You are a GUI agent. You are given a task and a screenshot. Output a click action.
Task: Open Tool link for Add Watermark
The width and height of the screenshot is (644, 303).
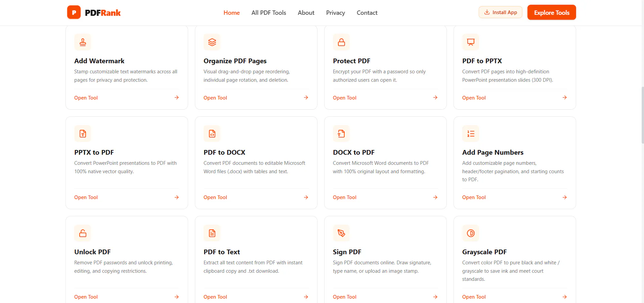(x=86, y=98)
